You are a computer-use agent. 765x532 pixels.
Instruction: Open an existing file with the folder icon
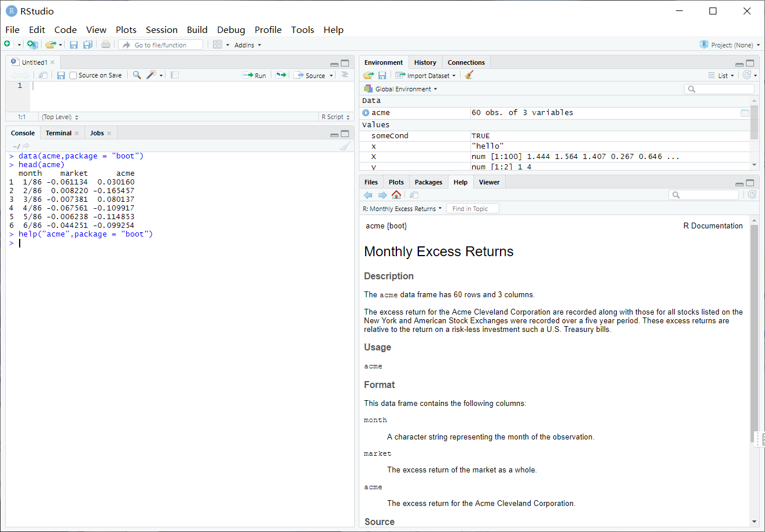point(50,45)
